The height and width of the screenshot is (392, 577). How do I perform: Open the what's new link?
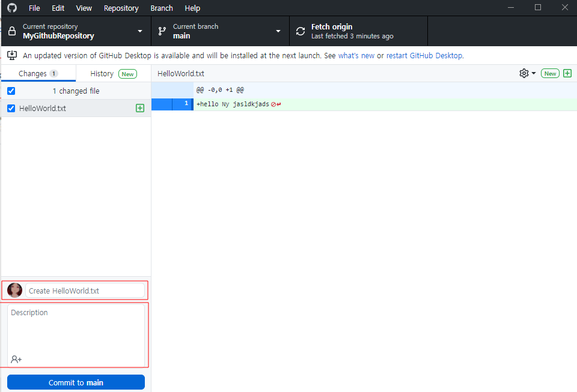356,55
